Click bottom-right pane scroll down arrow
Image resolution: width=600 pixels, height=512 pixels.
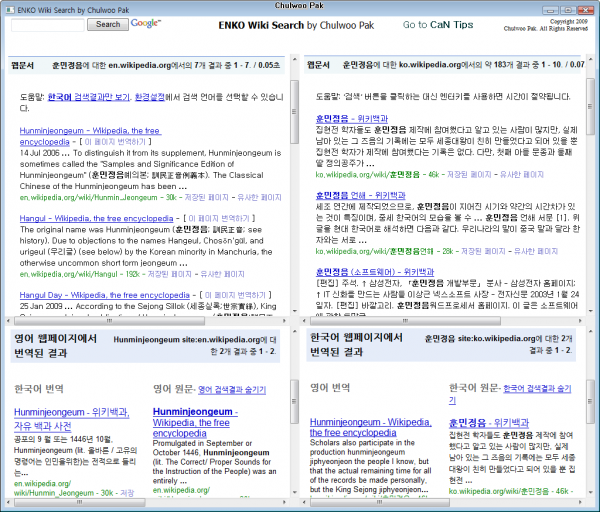pyautogui.click(x=590, y=492)
